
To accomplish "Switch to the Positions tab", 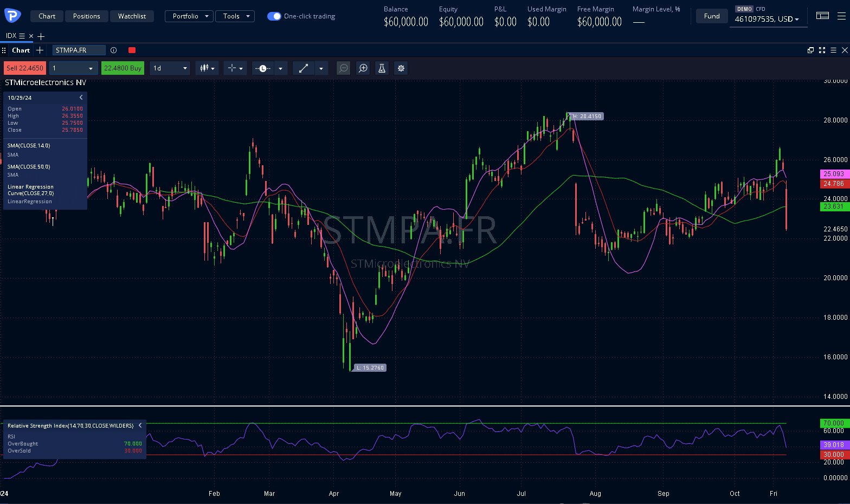I will (x=87, y=16).
